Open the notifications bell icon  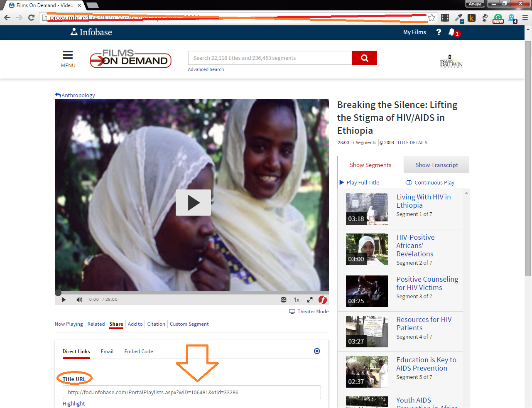451,32
